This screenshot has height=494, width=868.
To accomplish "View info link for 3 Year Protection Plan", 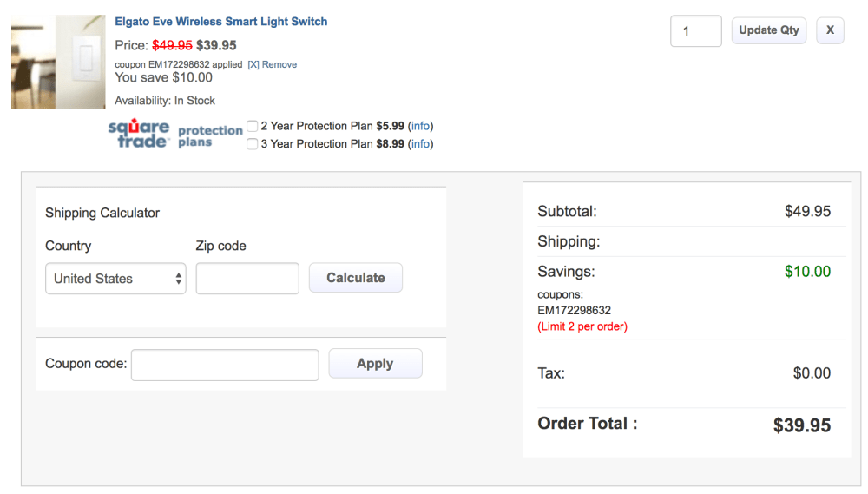I will (420, 144).
